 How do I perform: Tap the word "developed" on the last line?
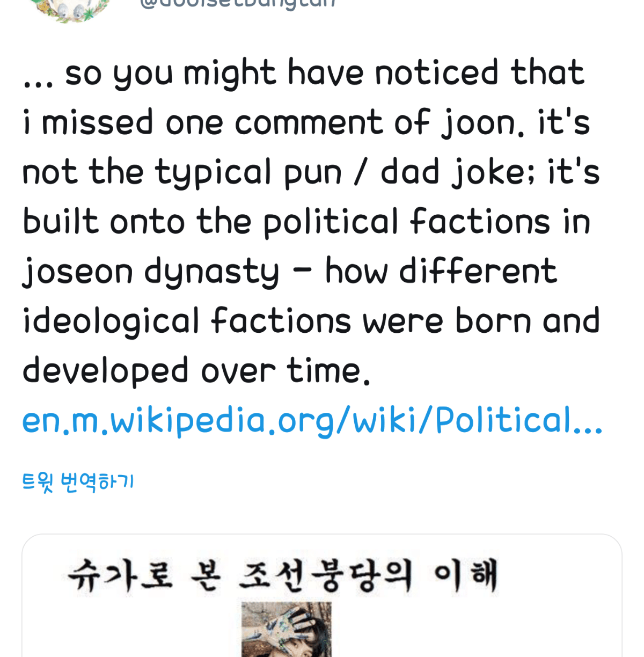tap(105, 371)
